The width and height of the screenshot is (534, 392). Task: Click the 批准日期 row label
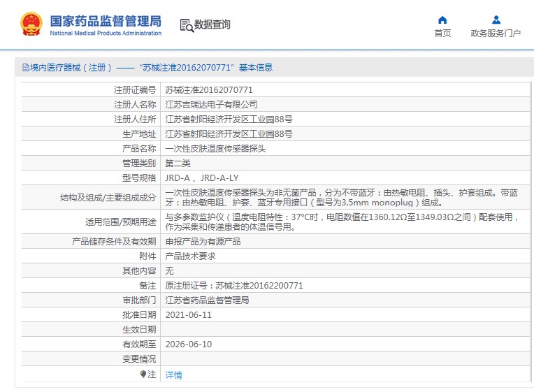[139, 314]
